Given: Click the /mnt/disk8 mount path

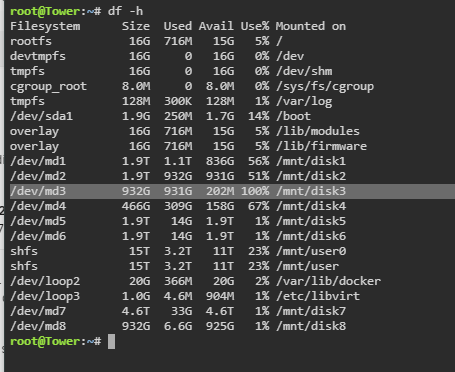Looking at the screenshot, I should pos(311,326).
